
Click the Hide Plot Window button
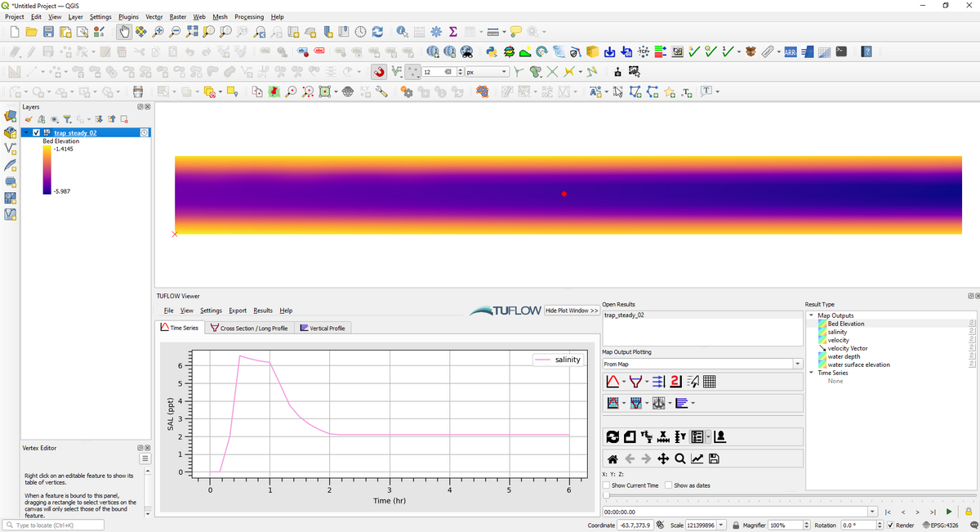(570, 310)
